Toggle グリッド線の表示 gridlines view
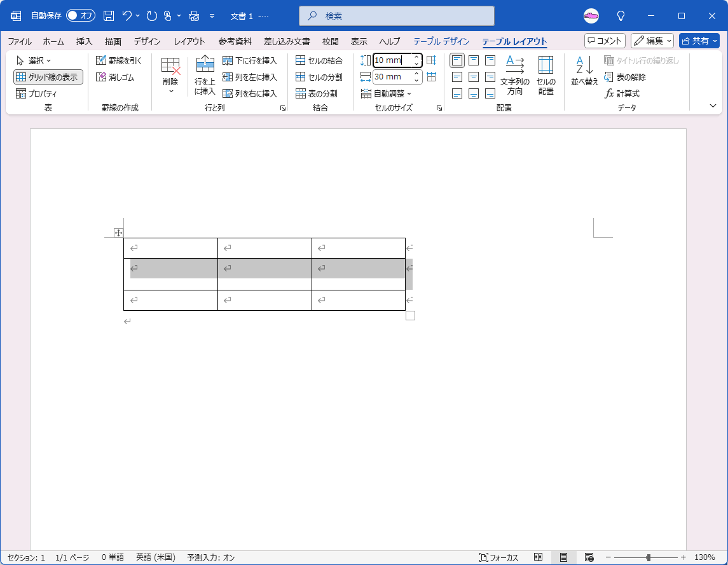The image size is (728, 565). [x=48, y=77]
